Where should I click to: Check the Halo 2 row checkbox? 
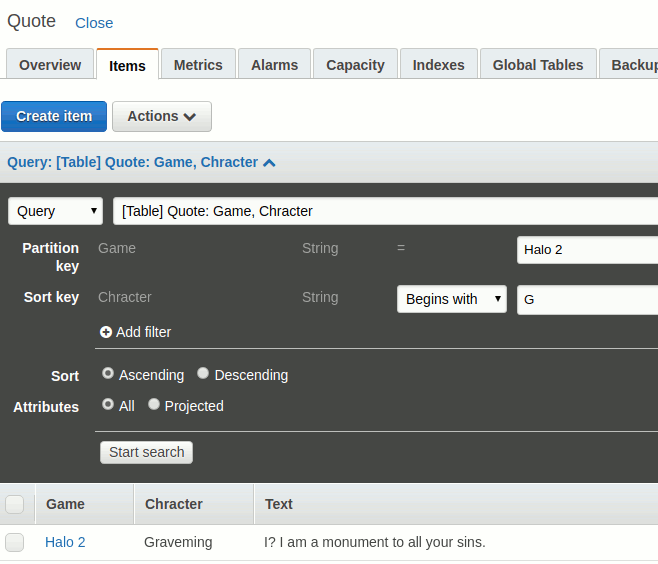[15, 542]
